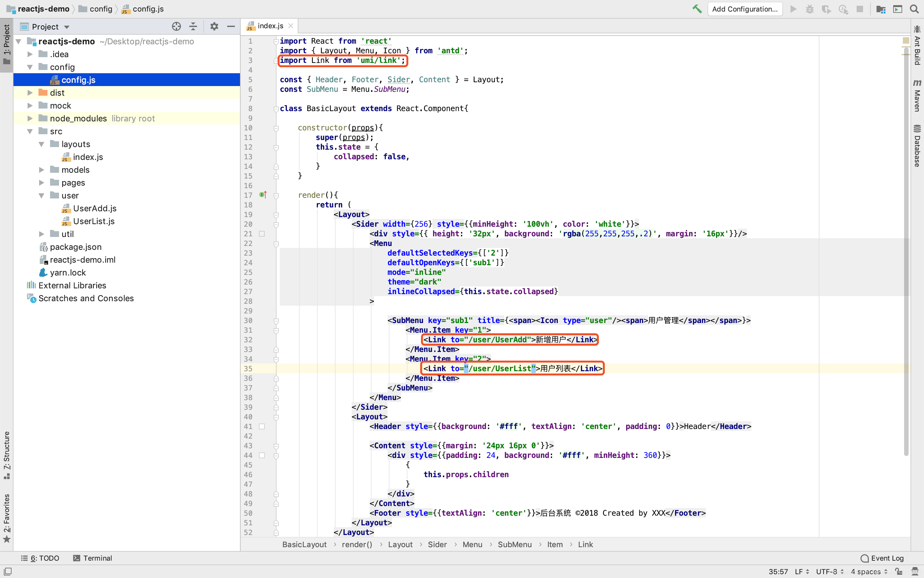This screenshot has height=578, width=924.
Task: Expand the .idea folder
Action: coord(30,54)
